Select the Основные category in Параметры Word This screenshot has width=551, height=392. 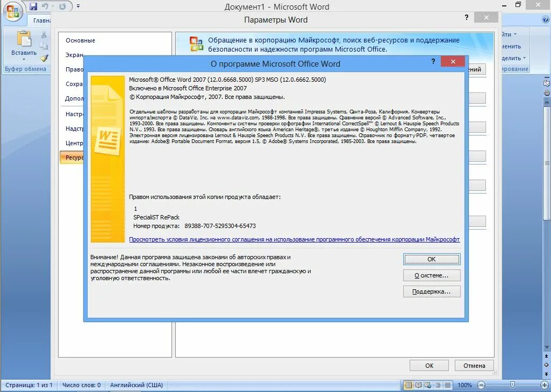point(80,40)
